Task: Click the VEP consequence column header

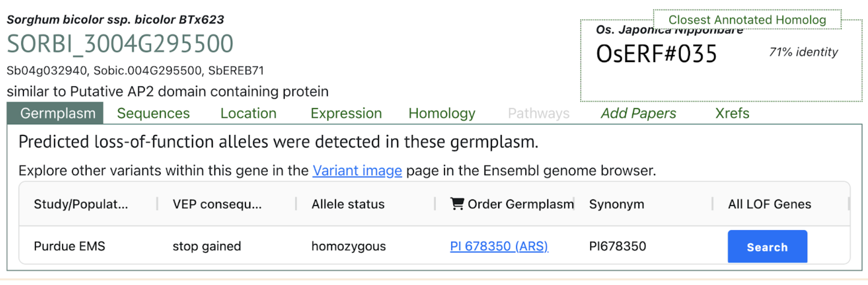Action: [217, 204]
